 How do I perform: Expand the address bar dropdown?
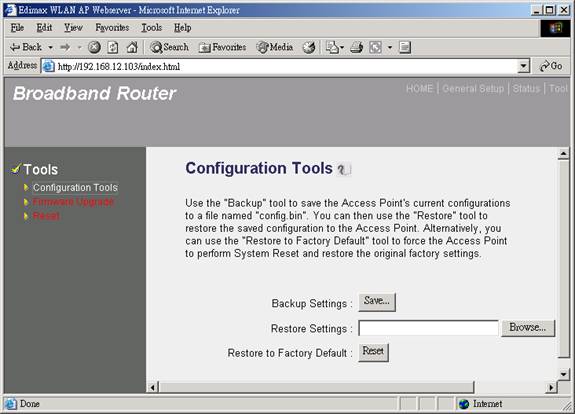(524, 66)
